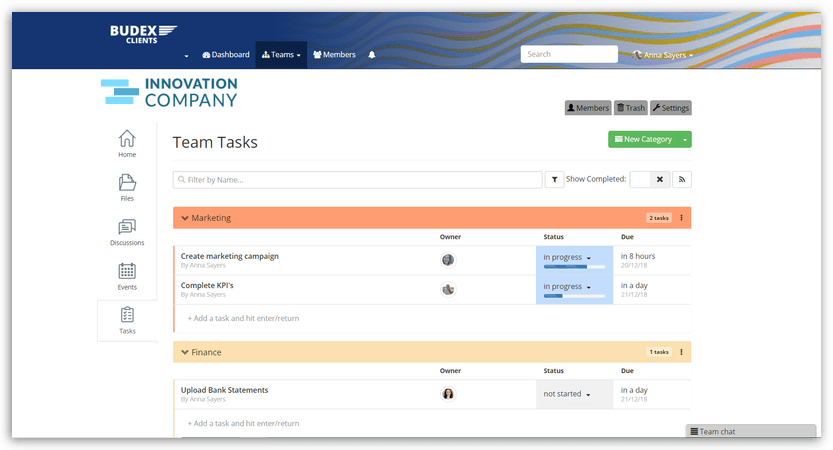
Task: Click Create marketing campaign progress bar
Action: 574,267
